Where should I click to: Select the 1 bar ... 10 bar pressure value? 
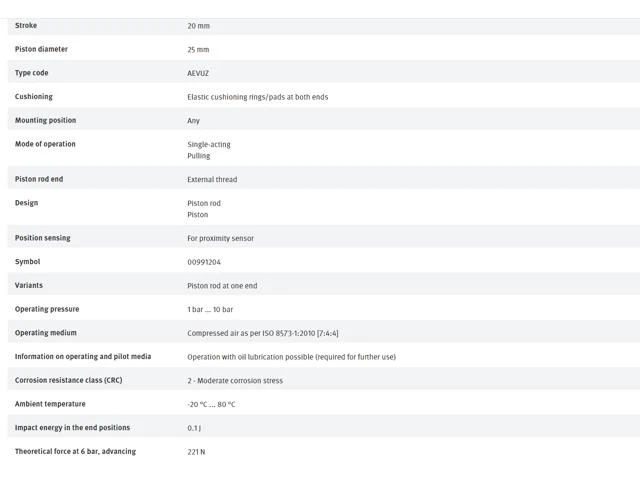click(x=210, y=309)
